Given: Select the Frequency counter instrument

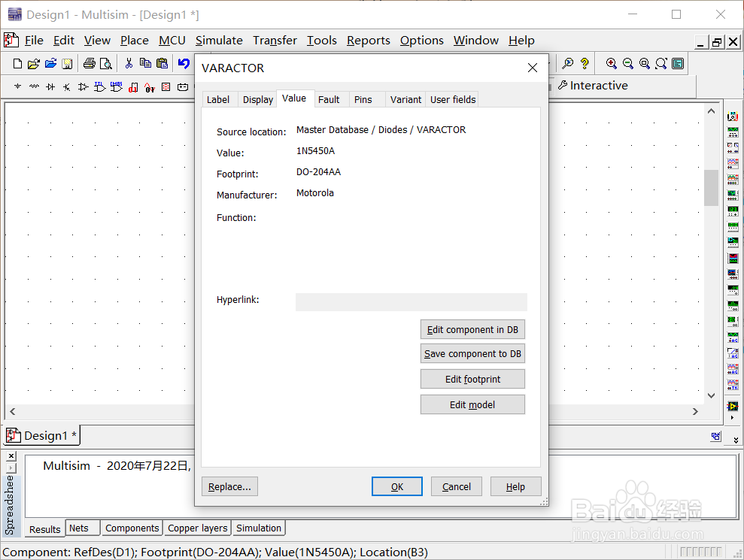Looking at the screenshot, I should (733, 210).
